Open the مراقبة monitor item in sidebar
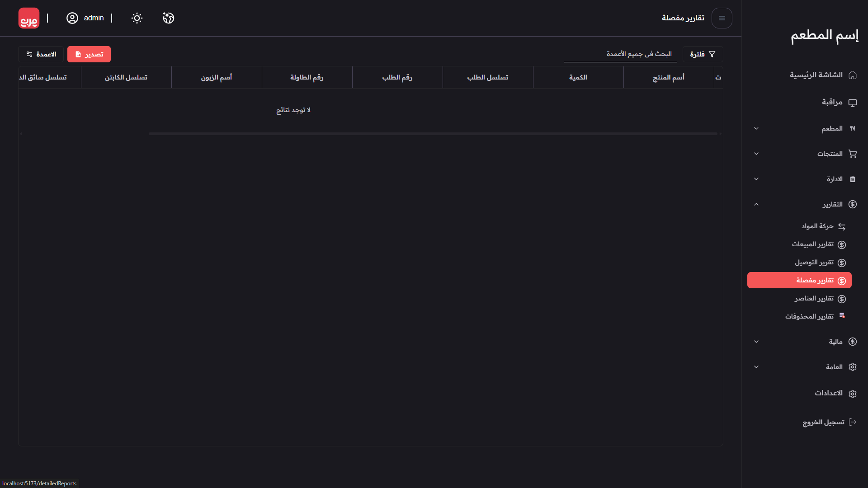 click(x=831, y=102)
